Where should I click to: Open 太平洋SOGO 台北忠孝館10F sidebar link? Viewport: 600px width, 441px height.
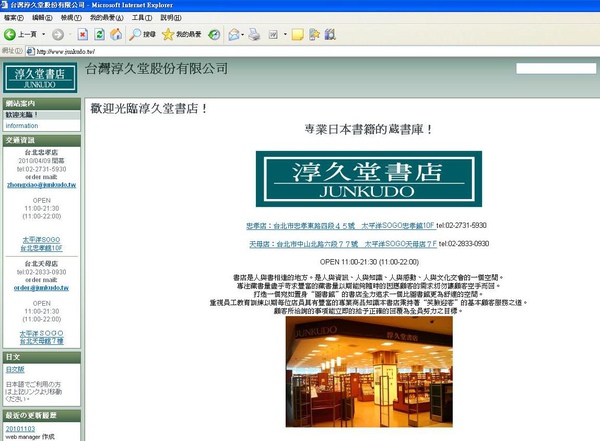coord(41,244)
